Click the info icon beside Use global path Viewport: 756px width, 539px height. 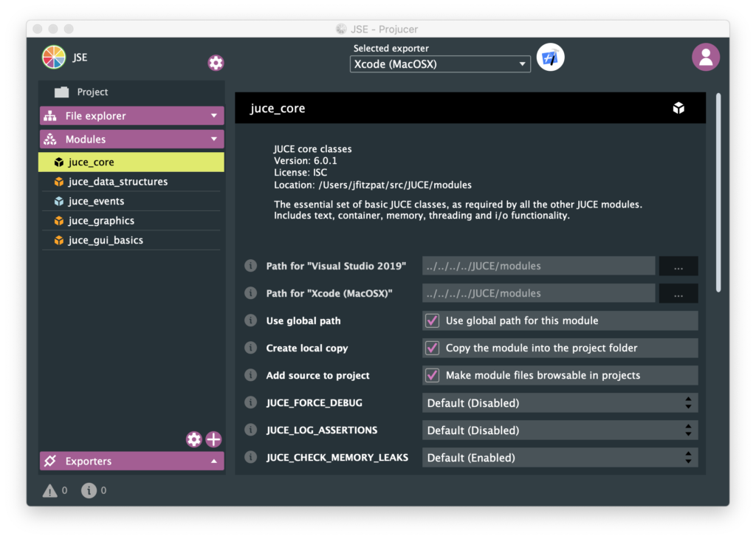tap(251, 321)
